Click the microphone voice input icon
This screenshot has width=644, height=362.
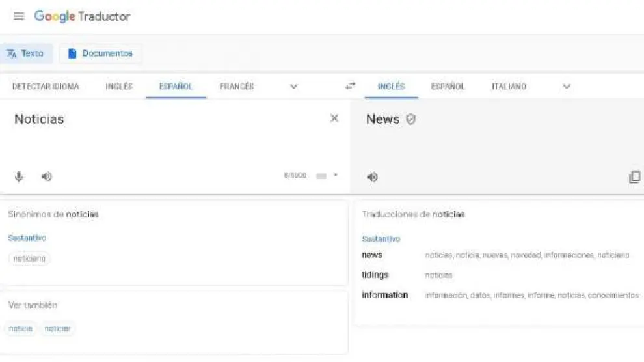point(19,176)
